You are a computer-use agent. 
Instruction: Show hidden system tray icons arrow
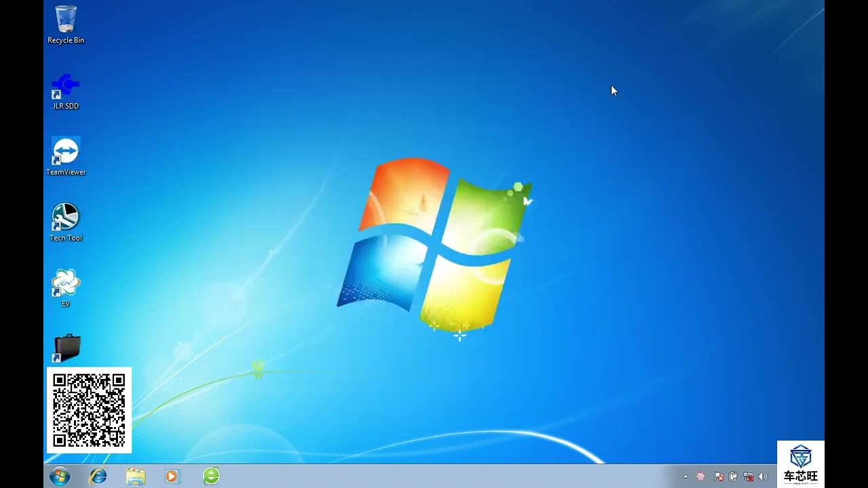click(x=686, y=477)
